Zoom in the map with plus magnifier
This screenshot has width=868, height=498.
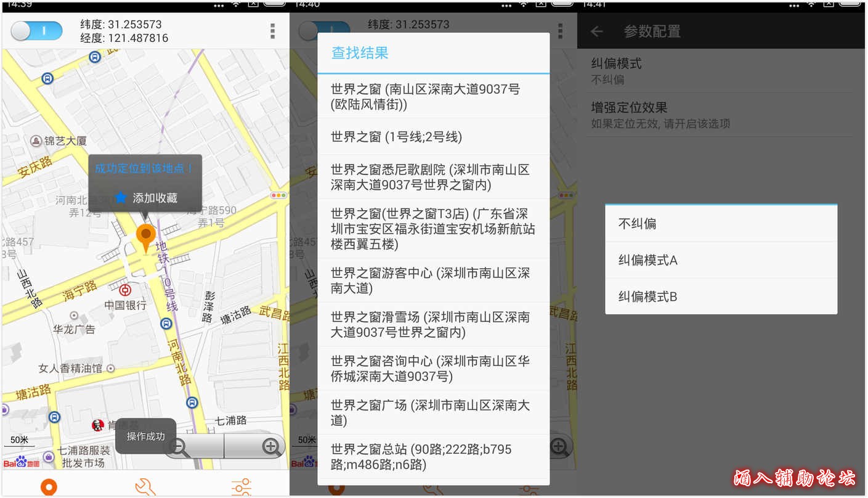[270, 446]
